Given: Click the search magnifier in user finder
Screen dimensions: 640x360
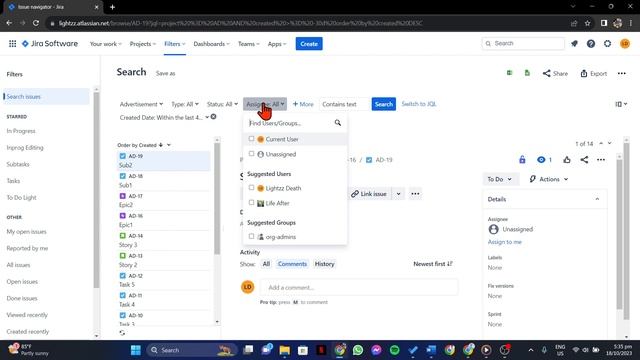Looking at the screenshot, I should tap(338, 122).
